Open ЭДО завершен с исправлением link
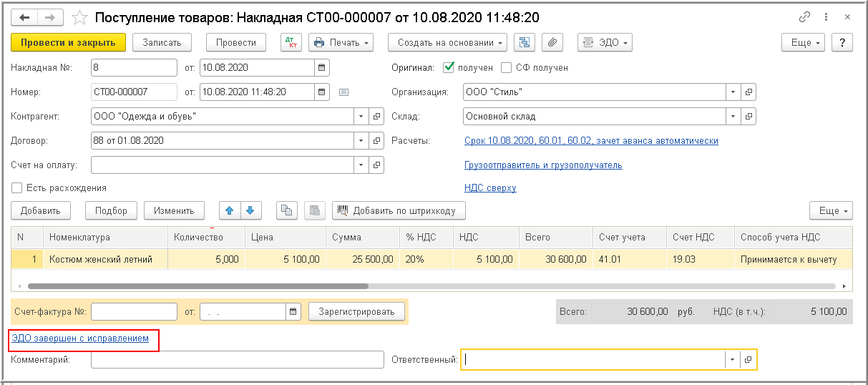The height and width of the screenshot is (385, 868). pos(80,338)
